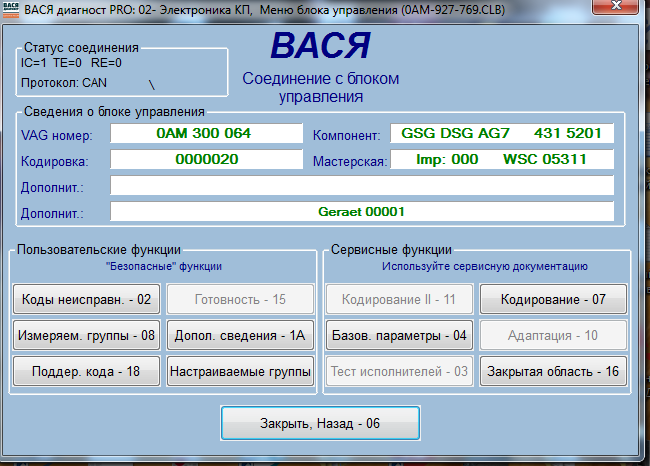Click the Готовность - 15 button
650x466 pixels.
(x=240, y=299)
